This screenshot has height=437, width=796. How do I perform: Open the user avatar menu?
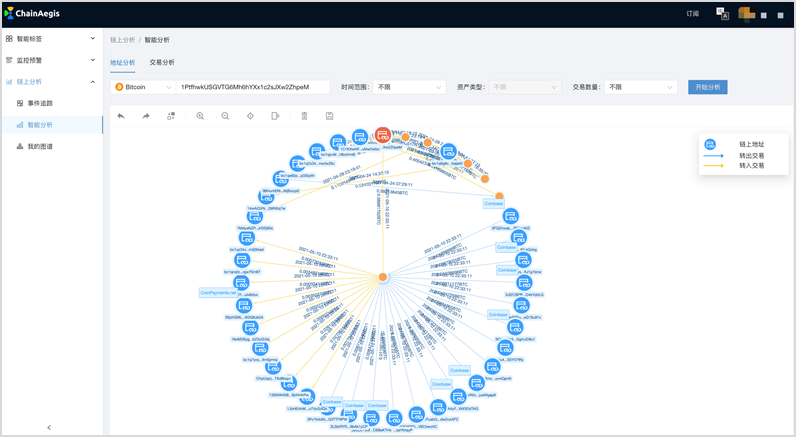tap(746, 13)
